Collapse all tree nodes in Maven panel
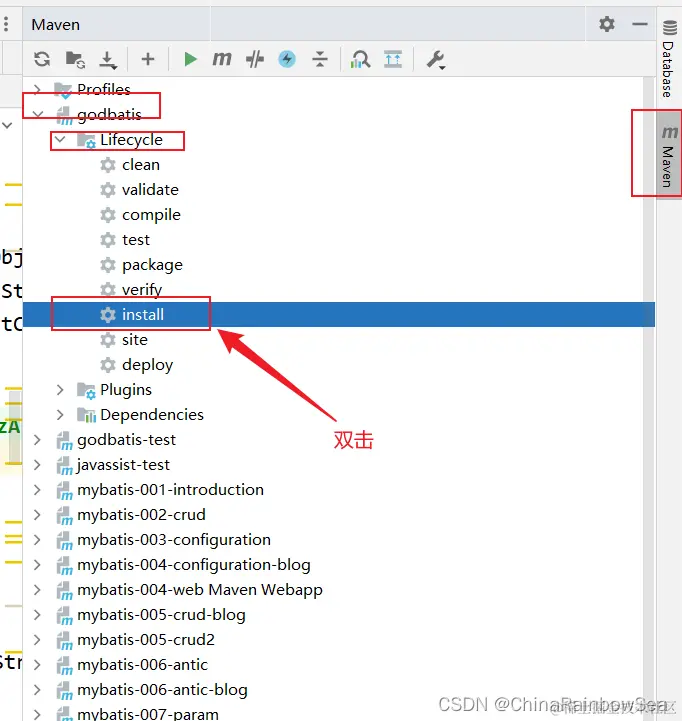The image size is (682, 721). tap(320, 59)
